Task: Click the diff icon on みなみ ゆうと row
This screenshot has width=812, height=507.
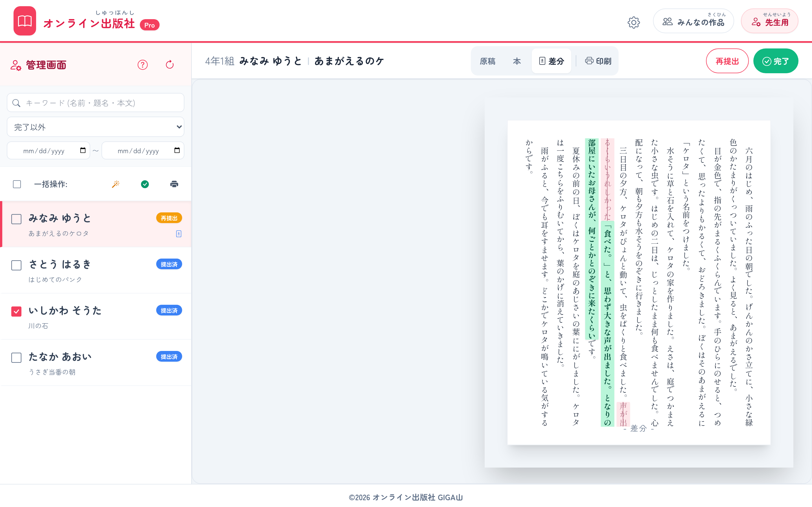Action: click(178, 234)
